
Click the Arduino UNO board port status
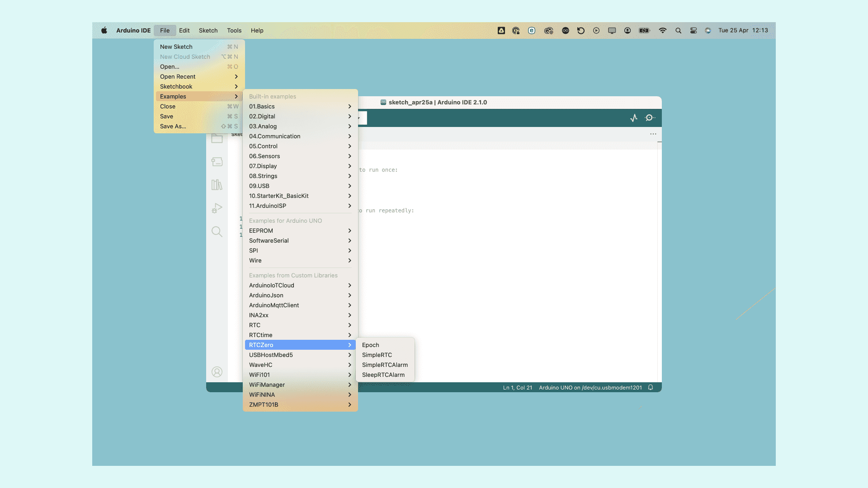(x=590, y=388)
